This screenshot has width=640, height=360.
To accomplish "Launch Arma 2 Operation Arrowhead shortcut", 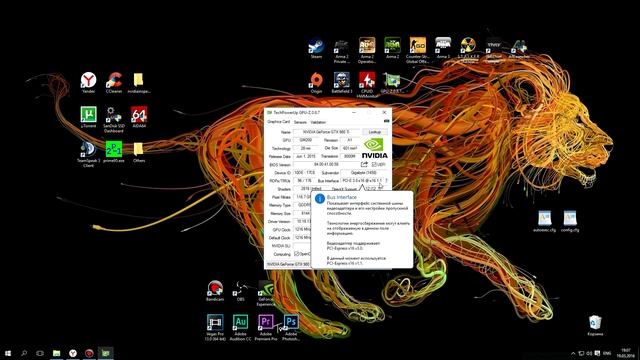I will pos(367,50).
